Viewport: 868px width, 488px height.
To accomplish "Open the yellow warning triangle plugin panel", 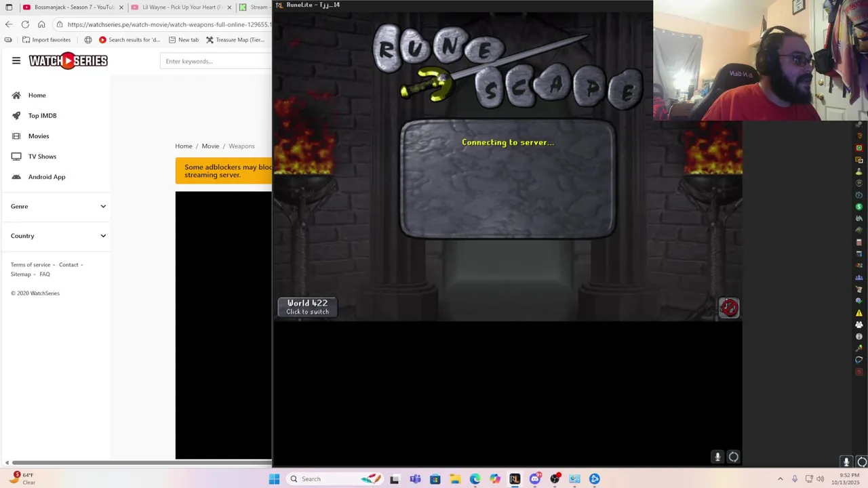I will 859,313.
